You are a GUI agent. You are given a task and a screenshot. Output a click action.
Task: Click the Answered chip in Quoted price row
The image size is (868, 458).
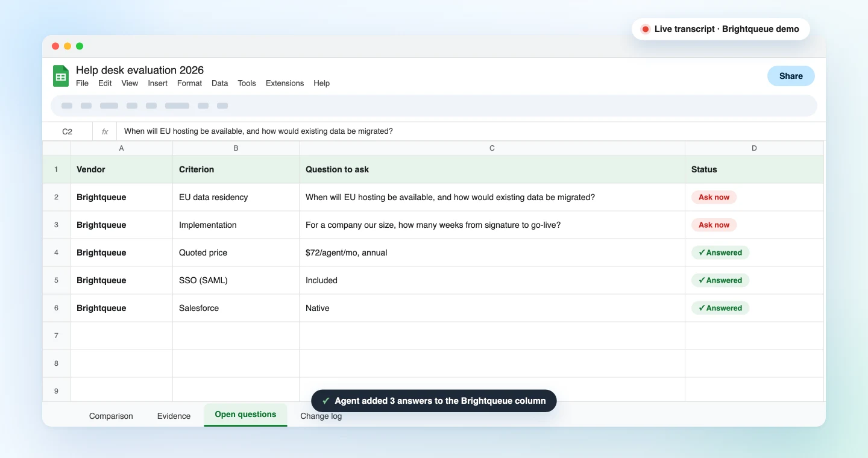point(720,253)
